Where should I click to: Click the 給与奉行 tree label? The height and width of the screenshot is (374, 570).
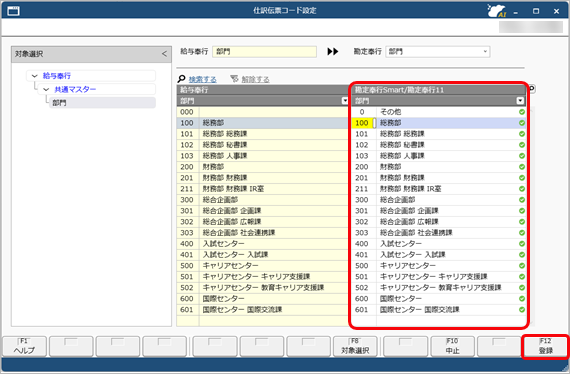point(57,76)
